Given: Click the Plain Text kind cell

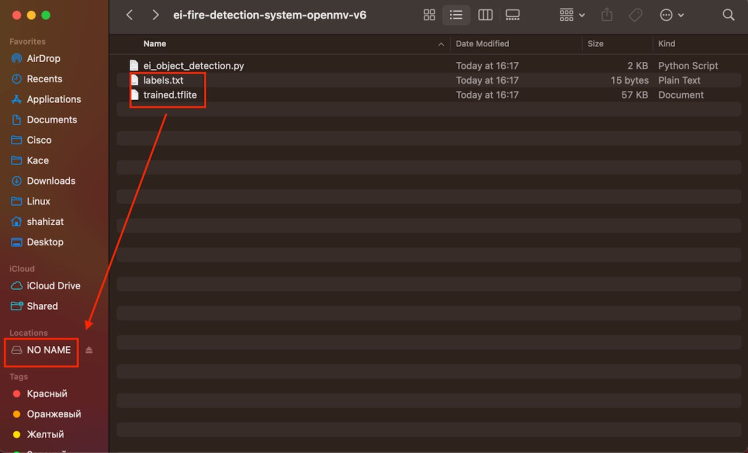Looking at the screenshot, I should [679, 80].
